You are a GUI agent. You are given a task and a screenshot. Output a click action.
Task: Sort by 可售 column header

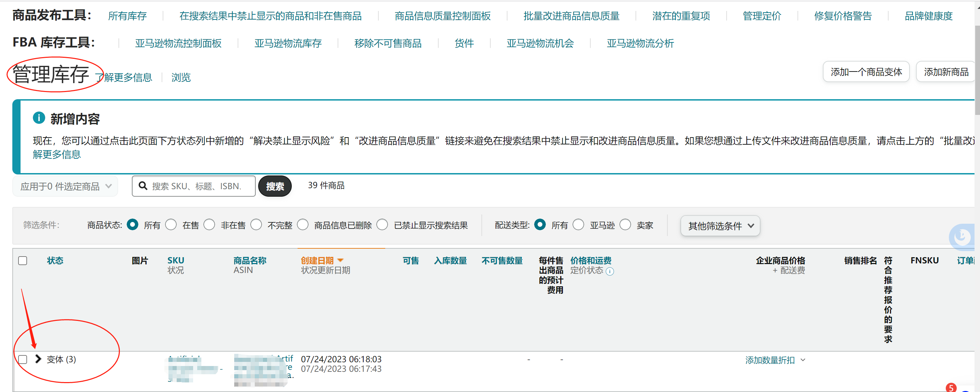(x=411, y=260)
